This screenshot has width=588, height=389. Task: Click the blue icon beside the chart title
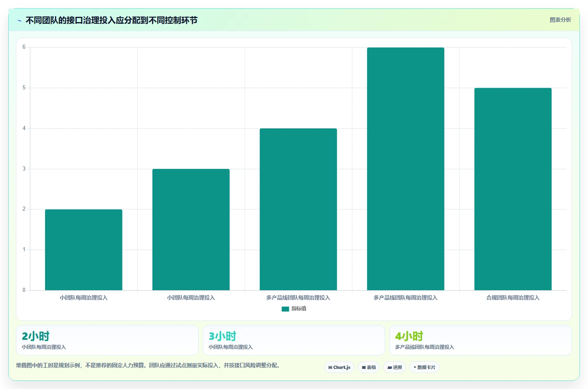tap(19, 20)
